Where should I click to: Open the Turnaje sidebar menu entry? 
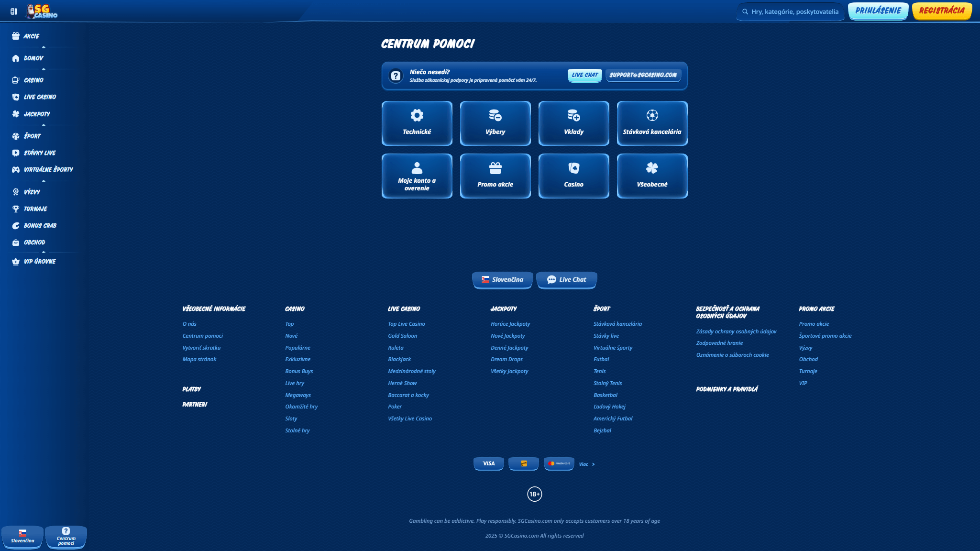pos(35,209)
